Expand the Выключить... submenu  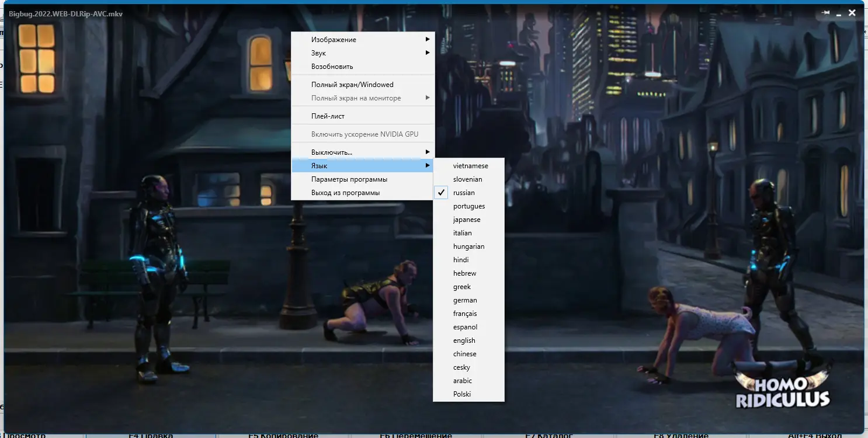click(363, 152)
